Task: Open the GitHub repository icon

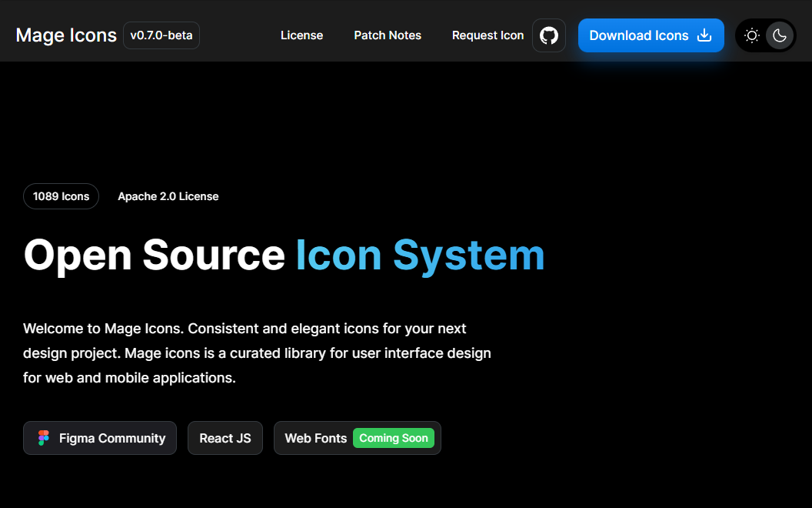Action: 548,35
